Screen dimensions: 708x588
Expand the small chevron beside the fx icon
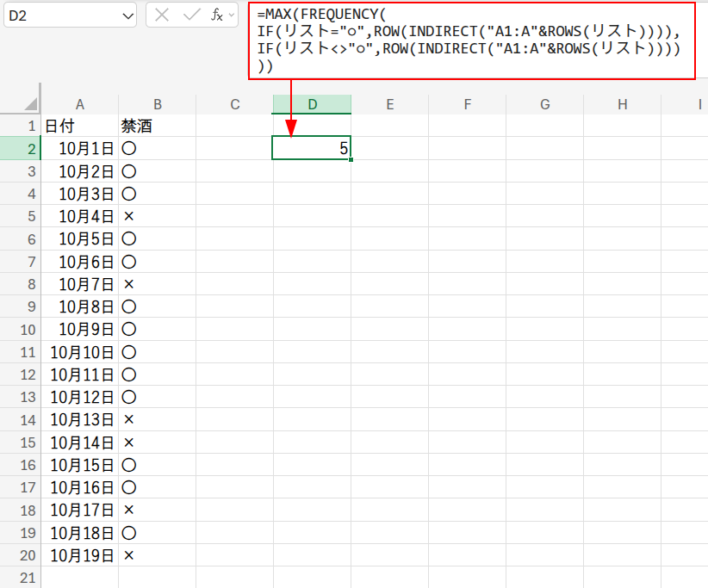(232, 15)
